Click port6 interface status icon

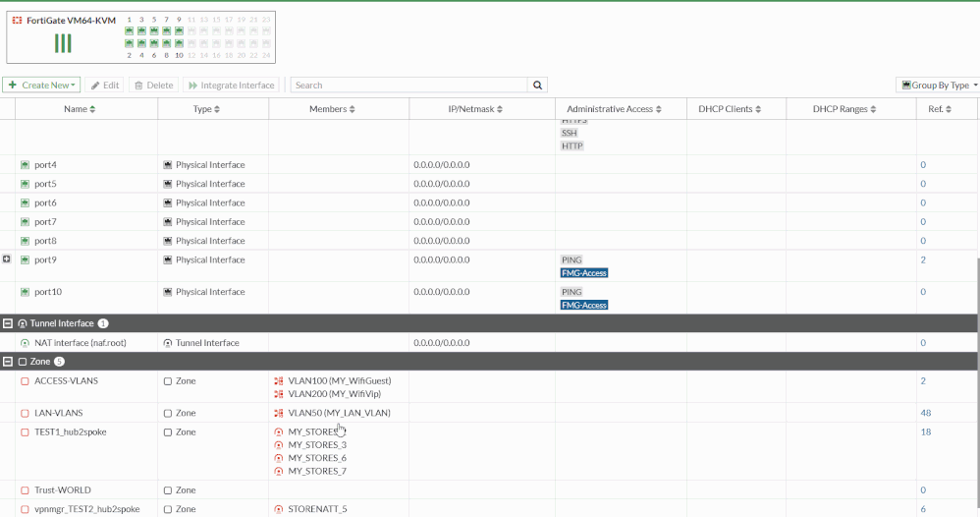25,202
